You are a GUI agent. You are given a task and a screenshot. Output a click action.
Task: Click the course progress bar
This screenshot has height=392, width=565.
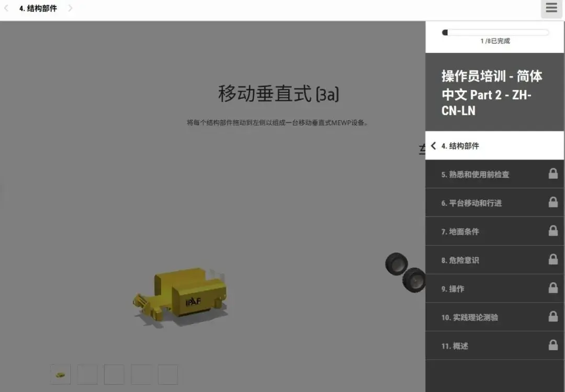click(495, 32)
